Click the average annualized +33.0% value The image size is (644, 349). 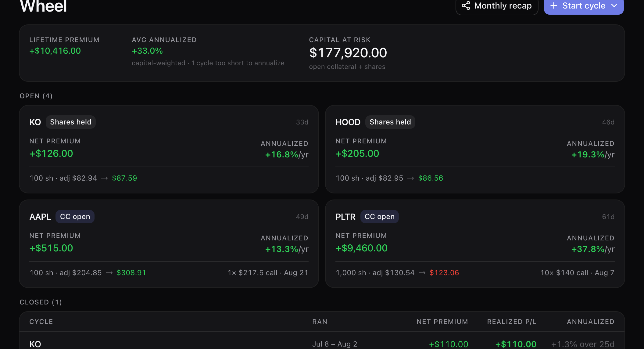click(x=147, y=51)
